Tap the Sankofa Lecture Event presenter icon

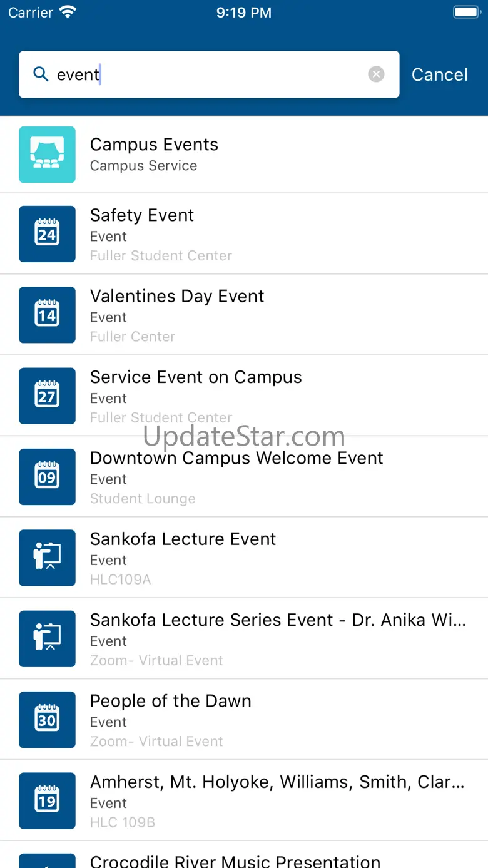[47, 558]
